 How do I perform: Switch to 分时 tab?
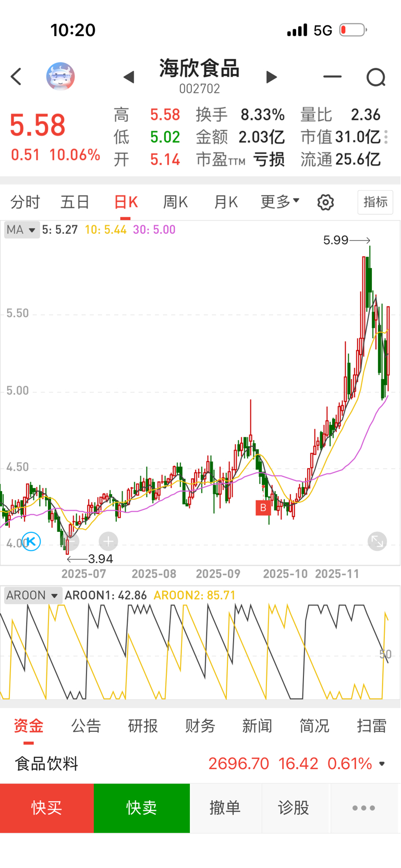[25, 202]
